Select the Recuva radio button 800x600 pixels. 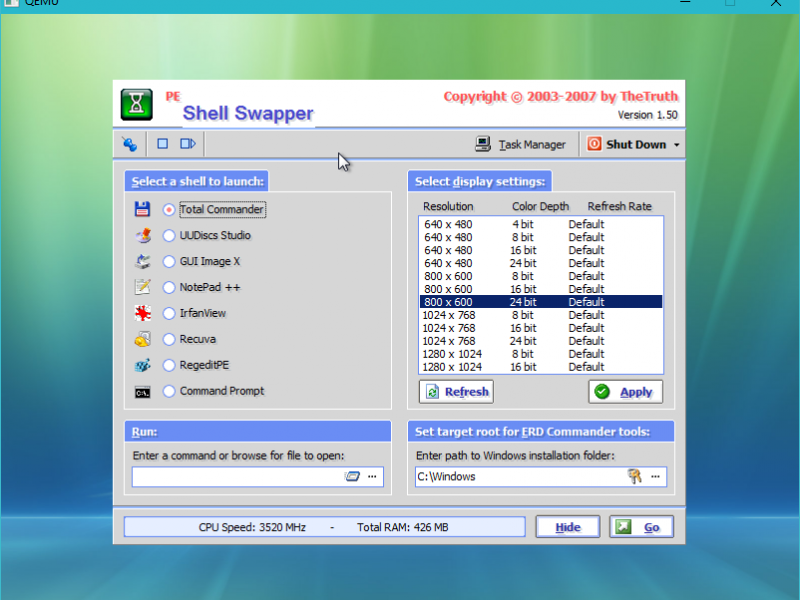(169, 339)
